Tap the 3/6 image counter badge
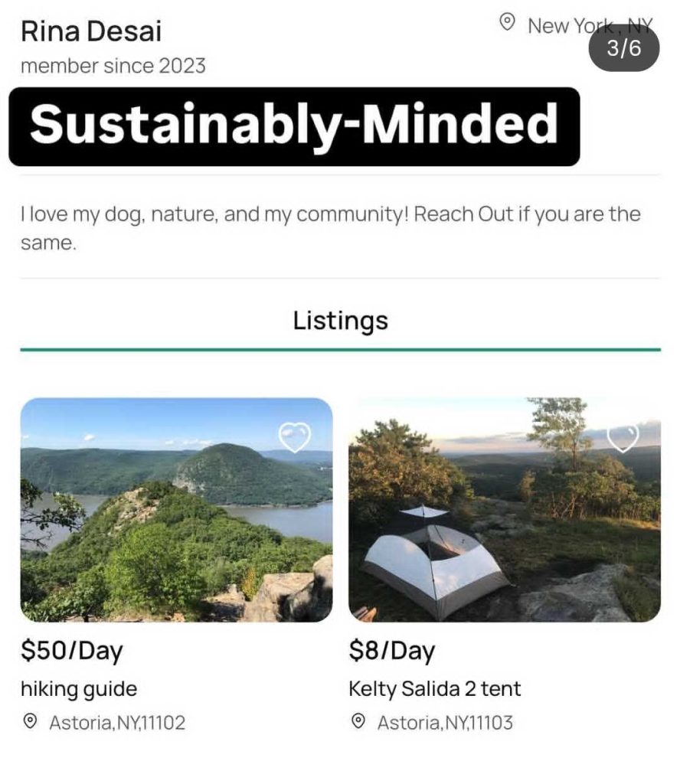The image size is (680, 784). (x=623, y=49)
